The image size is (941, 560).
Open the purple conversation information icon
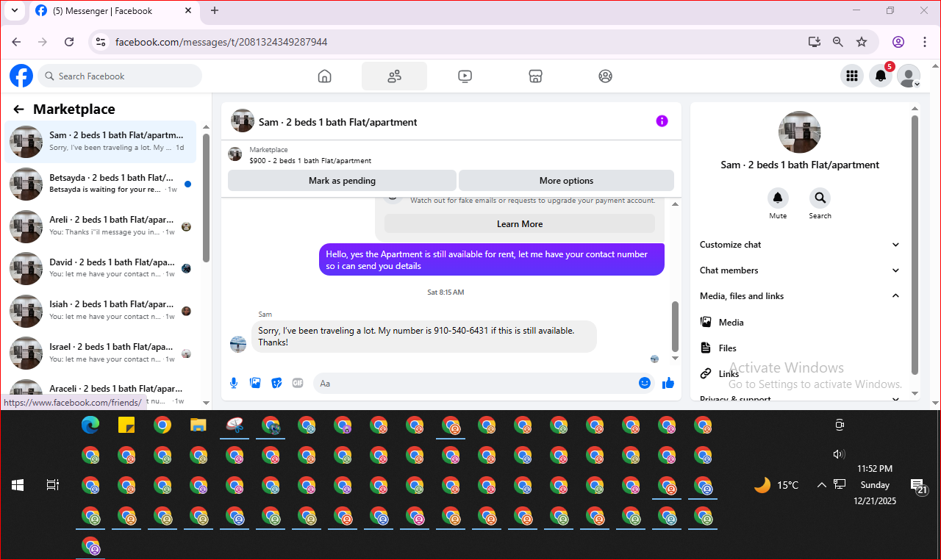[x=662, y=121]
